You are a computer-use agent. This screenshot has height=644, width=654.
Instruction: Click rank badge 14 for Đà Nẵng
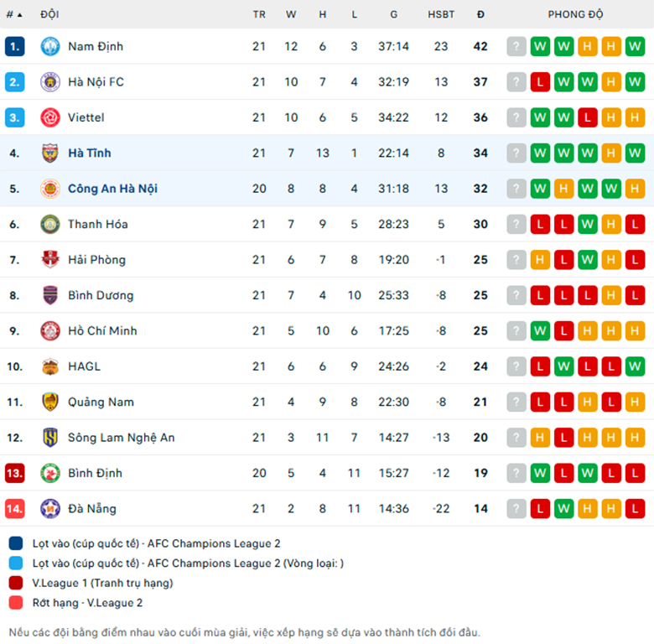[14, 509]
